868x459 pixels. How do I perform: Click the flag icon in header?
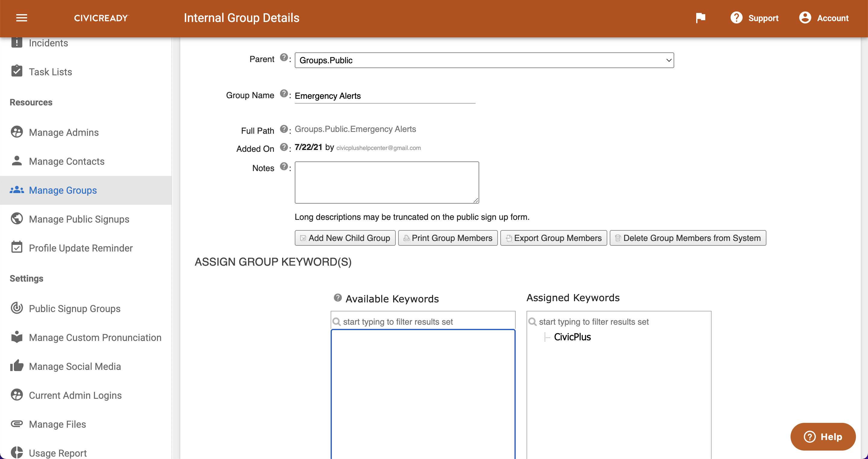pyautogui.click(x=700, y=18)
